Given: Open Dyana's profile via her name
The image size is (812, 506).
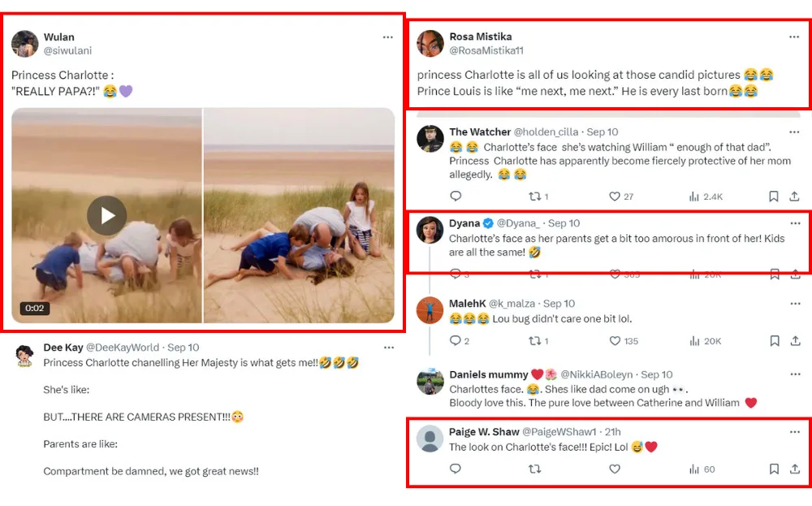Looking at the screenshot, I should pos(464,223).
